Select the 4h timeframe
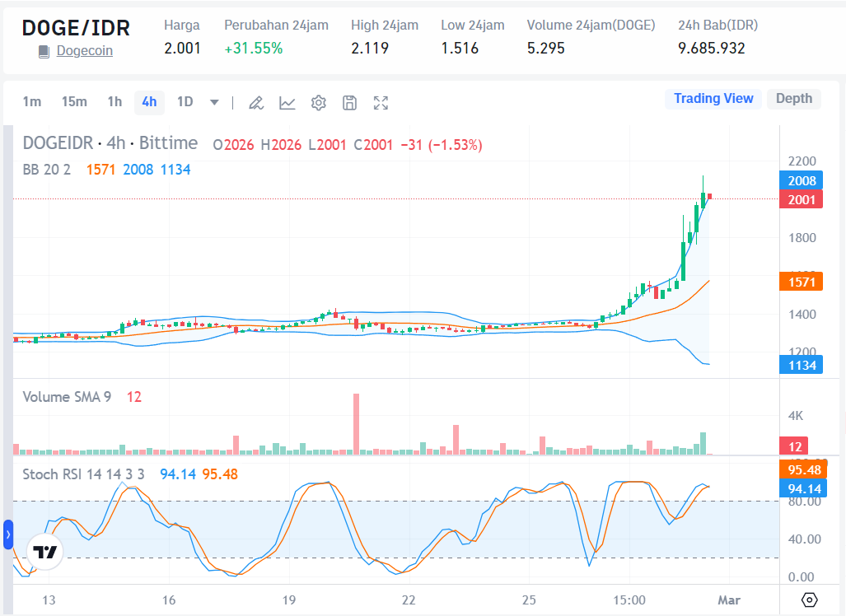This screenshot has width=846, height=616. pos(149,102)
